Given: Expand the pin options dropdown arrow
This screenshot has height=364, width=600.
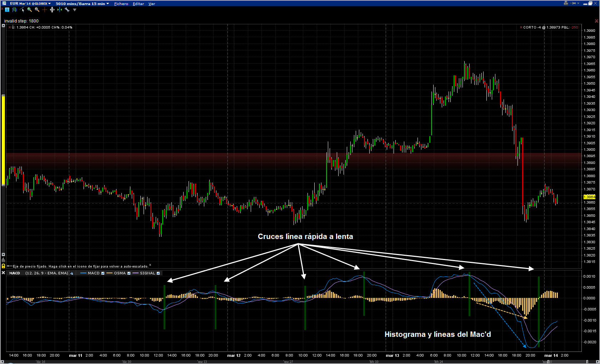Looking at the screenshot, I should click(x=578, y=3).
